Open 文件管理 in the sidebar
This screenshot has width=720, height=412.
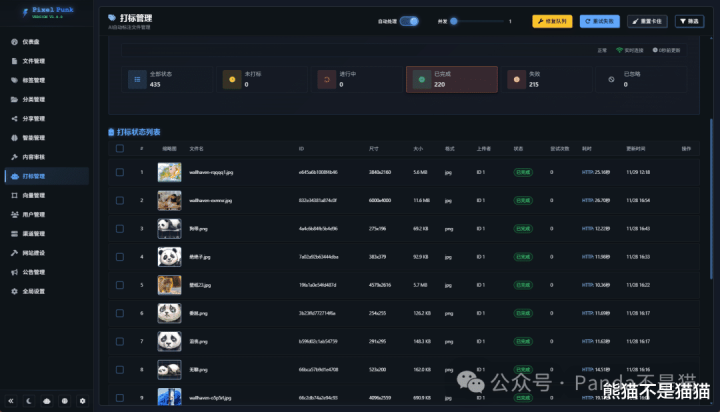pos(32,61)
